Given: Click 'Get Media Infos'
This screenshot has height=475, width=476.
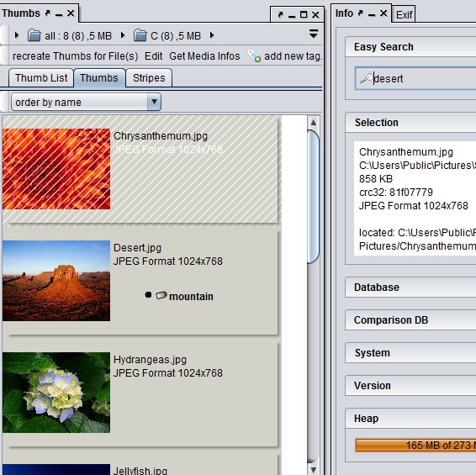Looking at the screenshot, I should click(x=204, y=56).
